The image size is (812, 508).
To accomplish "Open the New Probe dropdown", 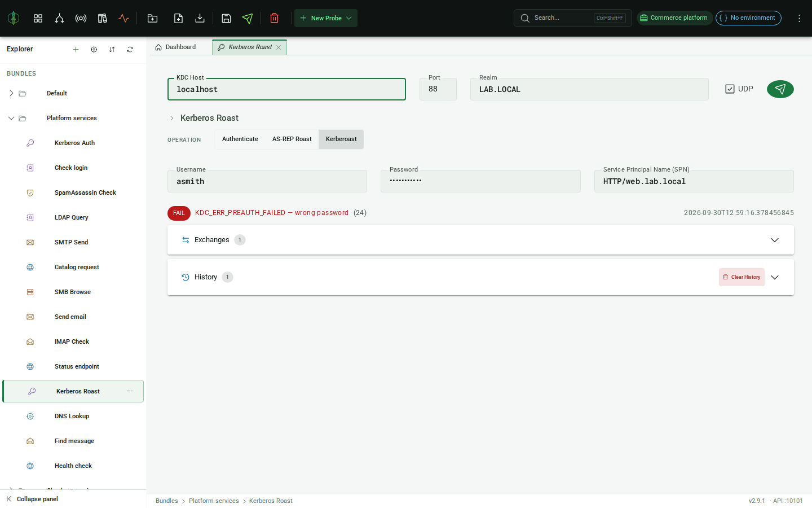I will [326, 18].
